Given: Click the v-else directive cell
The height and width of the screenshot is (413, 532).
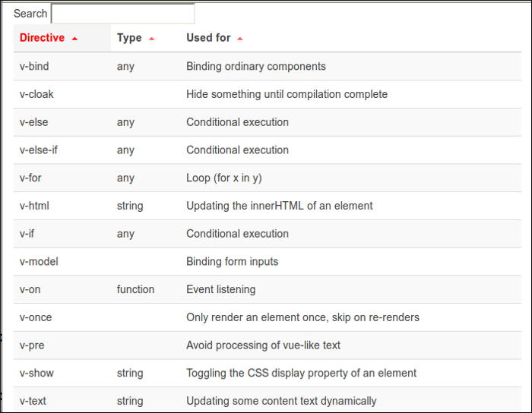Looking at the screenshot, I should (x=34, y=122).
